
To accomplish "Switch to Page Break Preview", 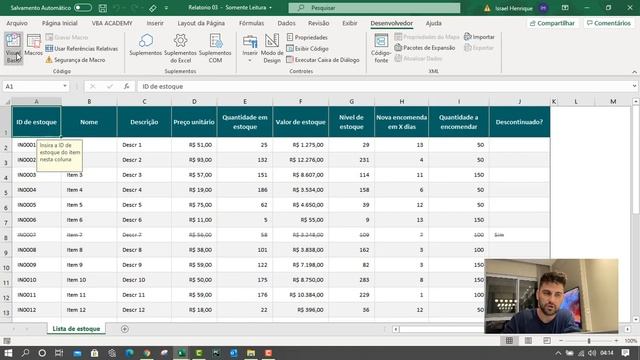I will (x=547, y=340).
